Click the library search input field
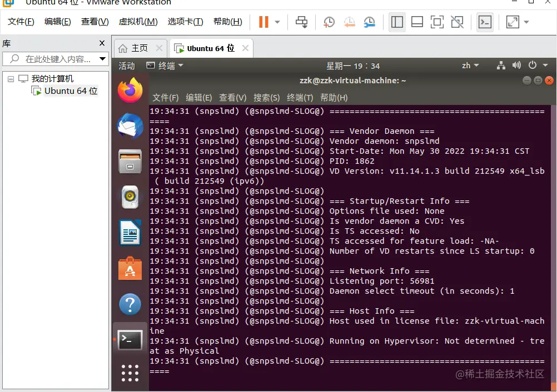 coord(57,59)
